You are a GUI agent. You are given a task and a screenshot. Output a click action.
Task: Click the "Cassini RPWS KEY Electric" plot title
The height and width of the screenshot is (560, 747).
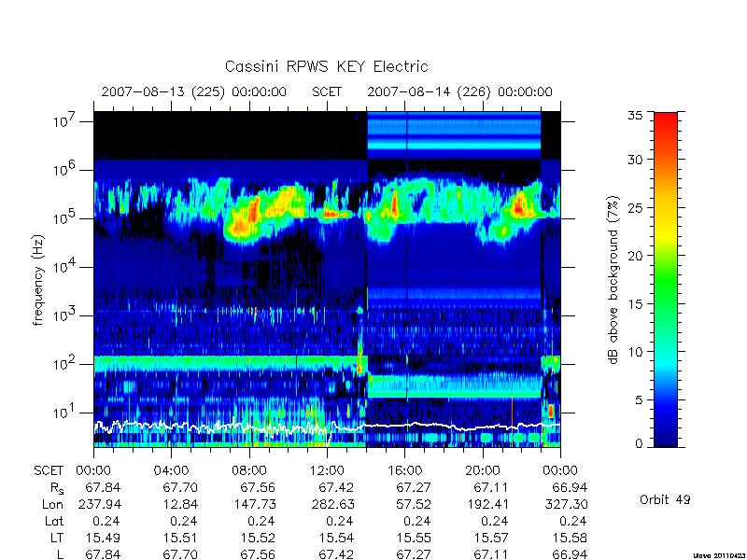point(326,66)
